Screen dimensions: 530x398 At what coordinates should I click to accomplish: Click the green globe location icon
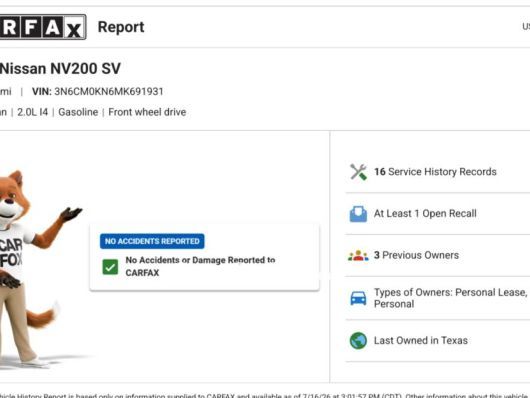pyautogui.click(x=358, y=341)
